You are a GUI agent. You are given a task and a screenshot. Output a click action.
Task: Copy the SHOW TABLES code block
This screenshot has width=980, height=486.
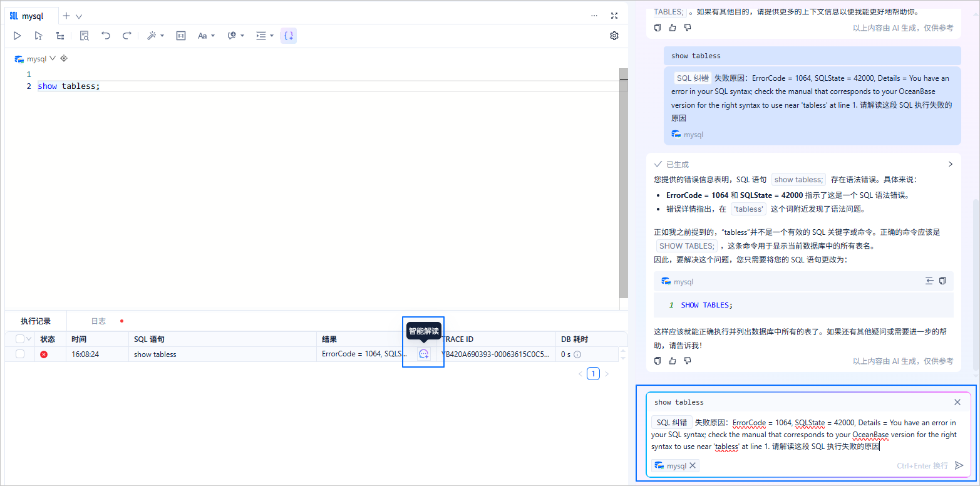click(942, 281)
